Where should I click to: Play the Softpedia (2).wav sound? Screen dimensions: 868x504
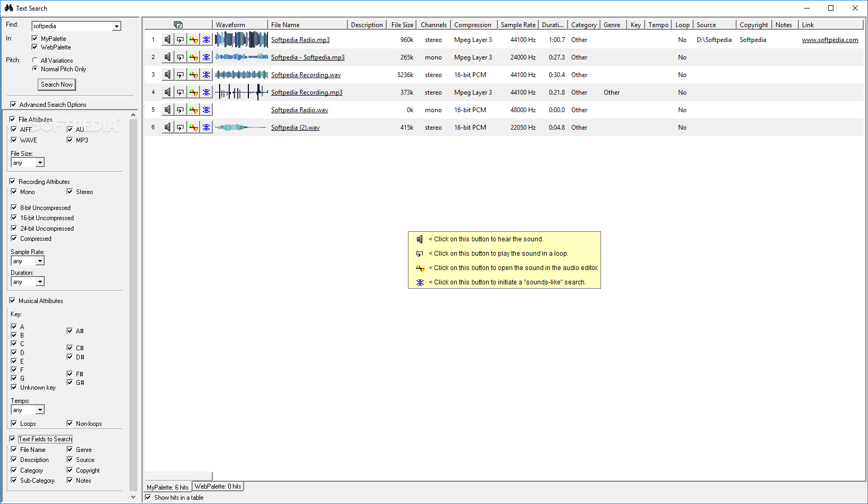click(x=168, y=127)
